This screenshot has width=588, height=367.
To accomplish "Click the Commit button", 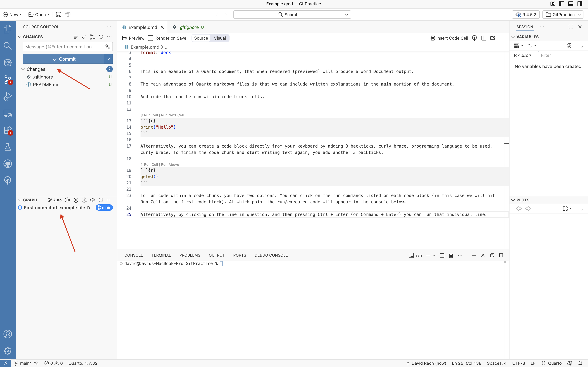I will (64, 59).
